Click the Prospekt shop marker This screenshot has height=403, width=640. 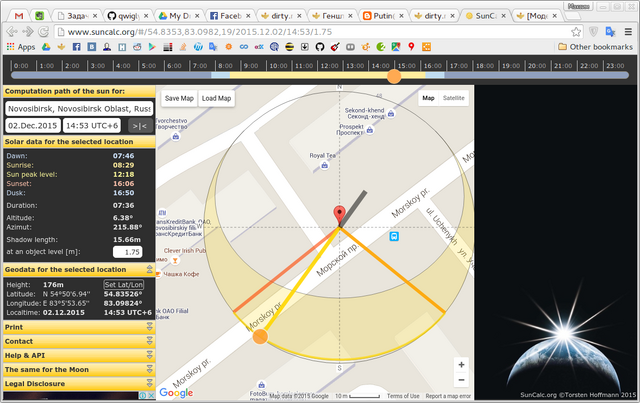point(370,130)
